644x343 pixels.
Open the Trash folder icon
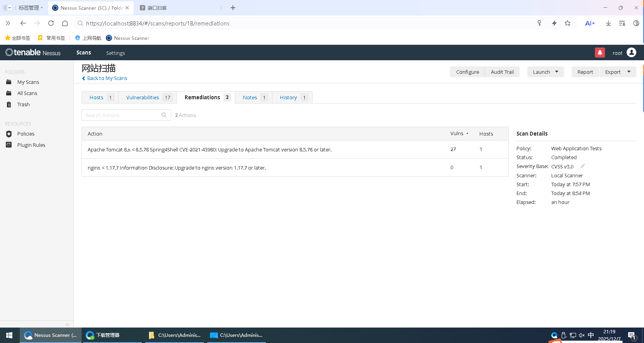(x=9, y=104)
